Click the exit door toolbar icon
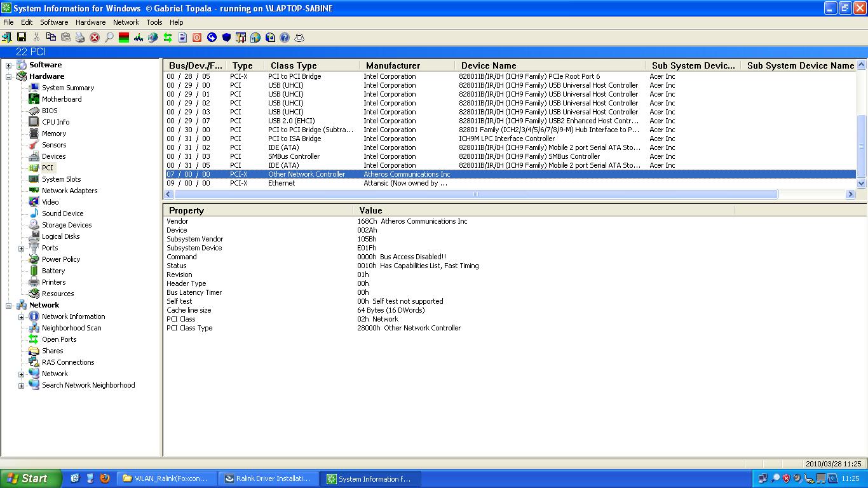The width and height of the screenshot is (868, 488). tap(7, 37)
